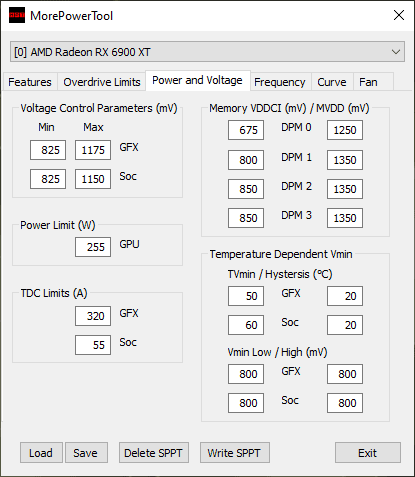Viewport: 415px width, 477px height.
Task: Click the DPM 1 label
Action: 296,157
